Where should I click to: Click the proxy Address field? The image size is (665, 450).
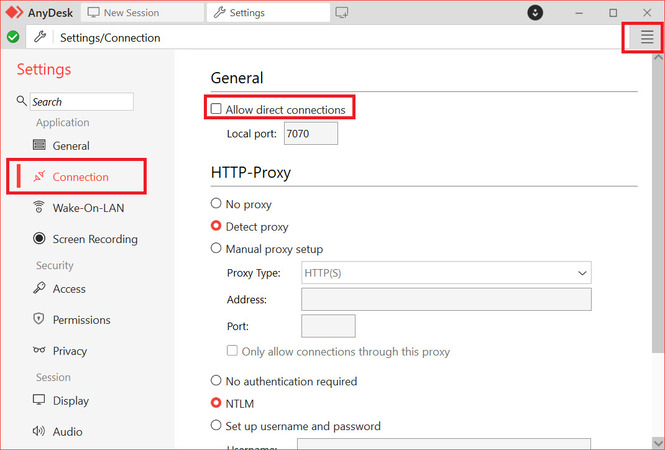(446, 299)
